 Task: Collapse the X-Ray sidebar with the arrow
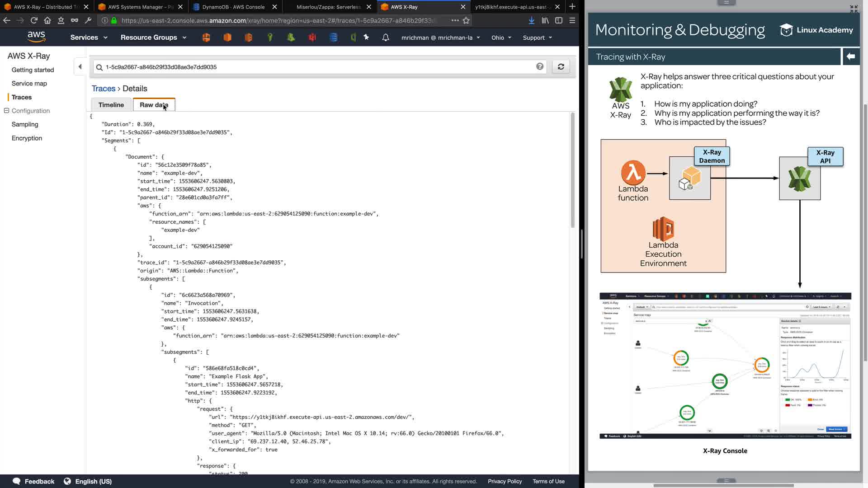[80, 67]
